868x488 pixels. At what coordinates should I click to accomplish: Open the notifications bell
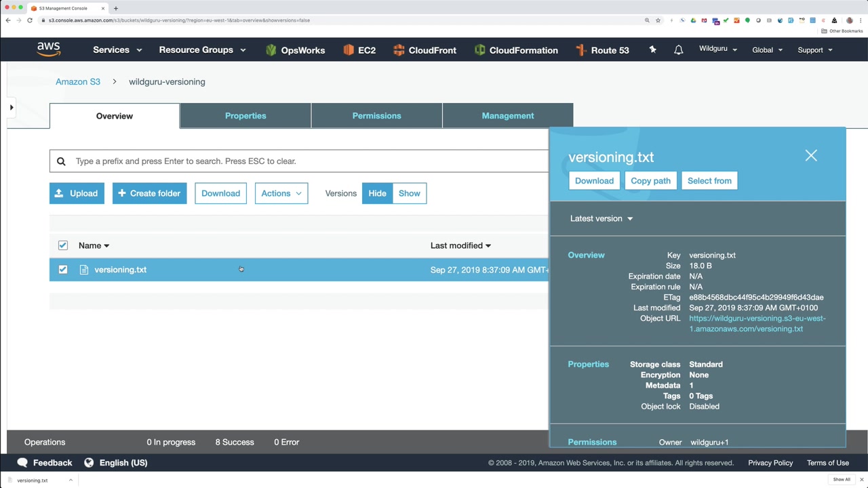[678, 50]
